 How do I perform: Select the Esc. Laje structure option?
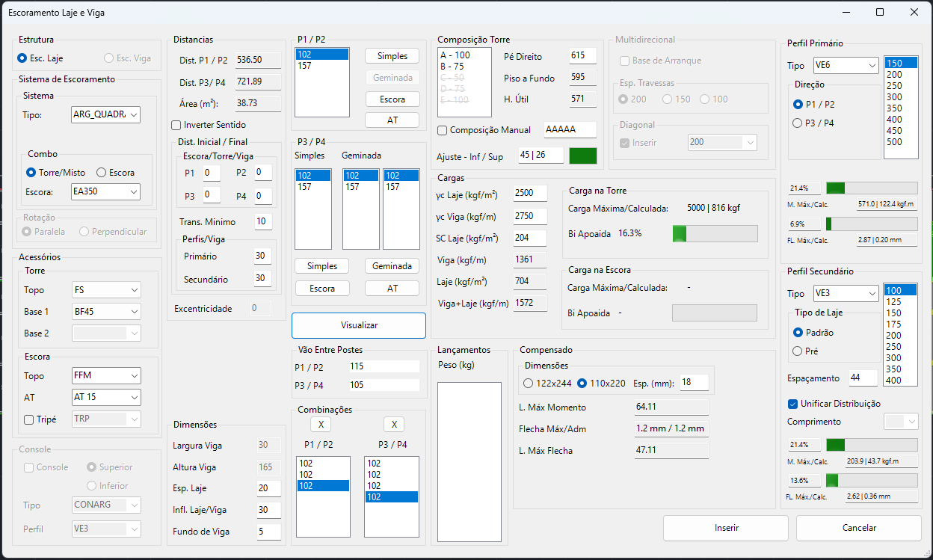tap(40, 58)
